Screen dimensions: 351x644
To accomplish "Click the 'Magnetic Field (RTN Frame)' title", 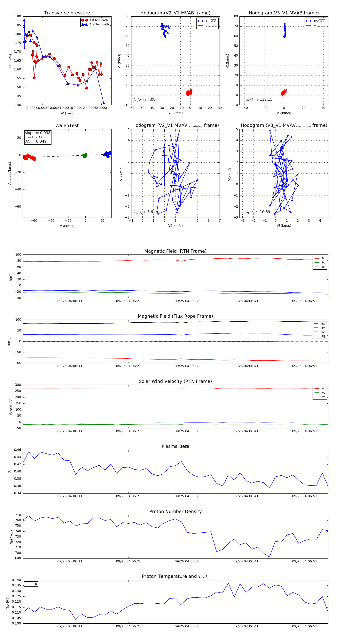I will pos(175,251).
